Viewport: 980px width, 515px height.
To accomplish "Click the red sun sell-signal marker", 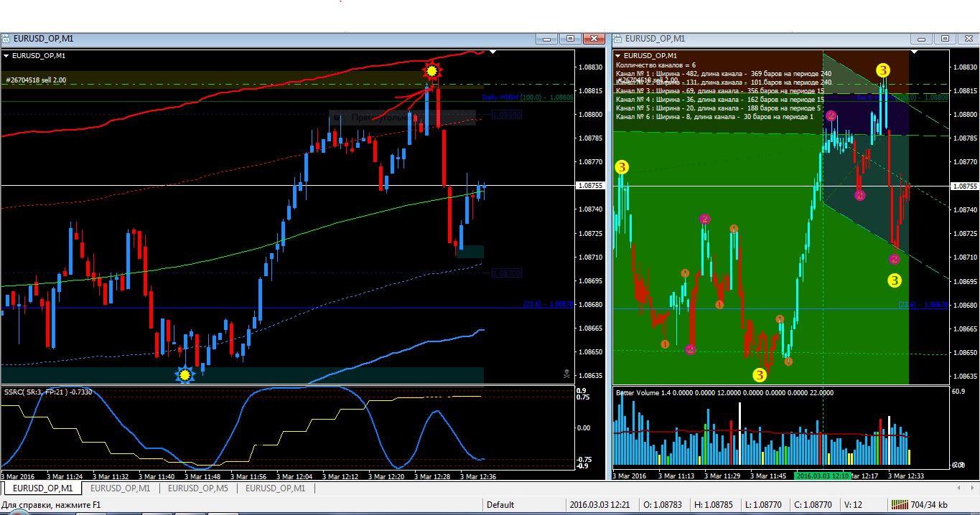I will pos(431,71).
